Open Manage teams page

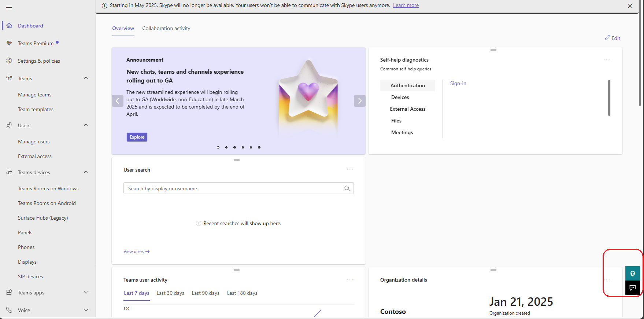(x=35, y=95)
